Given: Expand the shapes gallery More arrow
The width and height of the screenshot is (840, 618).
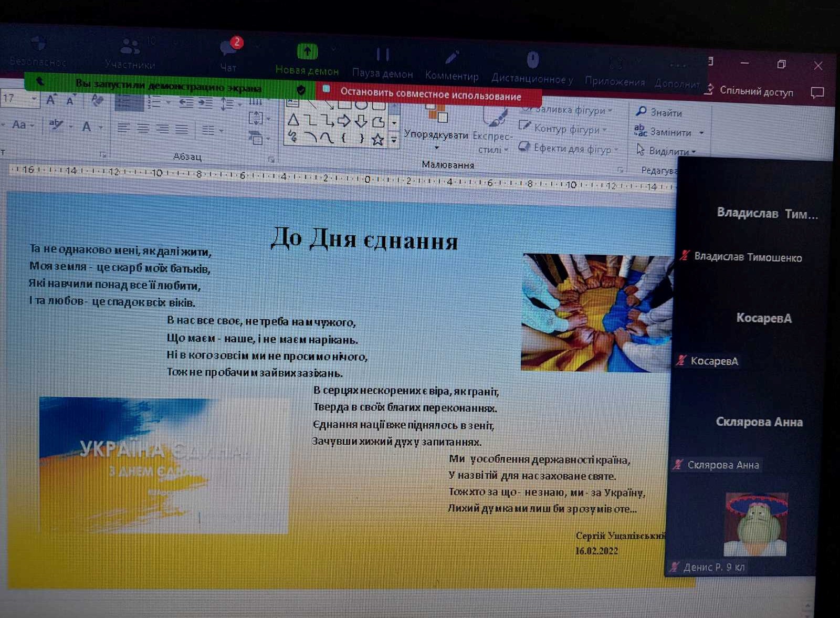Looking at the screenshot, I should point(394,141).
